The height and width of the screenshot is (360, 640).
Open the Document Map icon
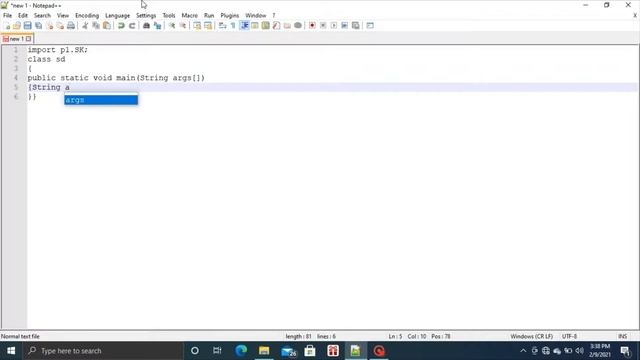266,26
